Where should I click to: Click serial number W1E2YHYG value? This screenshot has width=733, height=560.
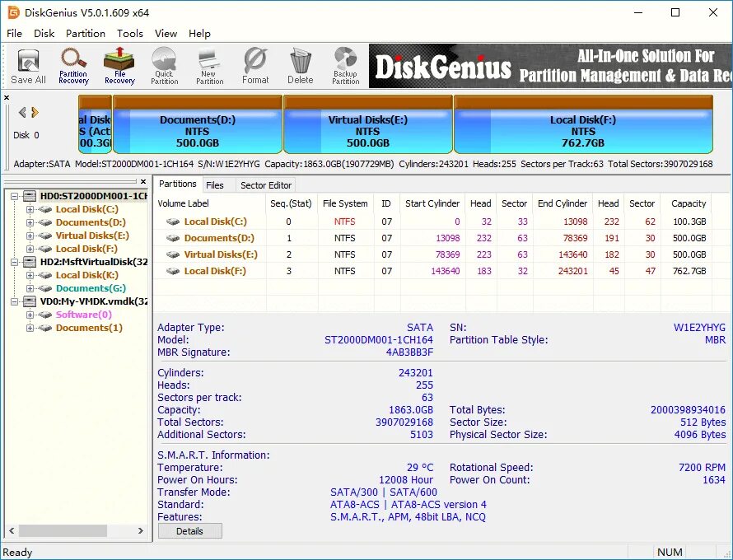point(699,327)
